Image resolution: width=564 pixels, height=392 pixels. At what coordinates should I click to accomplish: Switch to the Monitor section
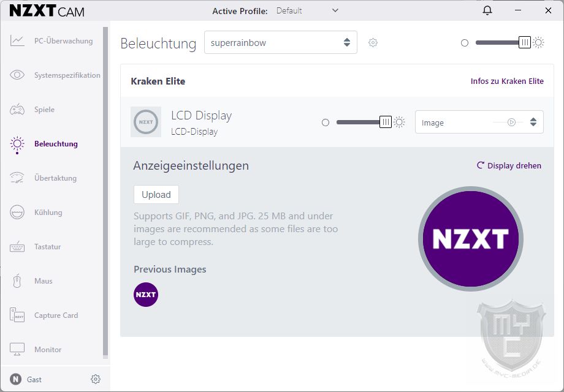(x=48, y=350)
